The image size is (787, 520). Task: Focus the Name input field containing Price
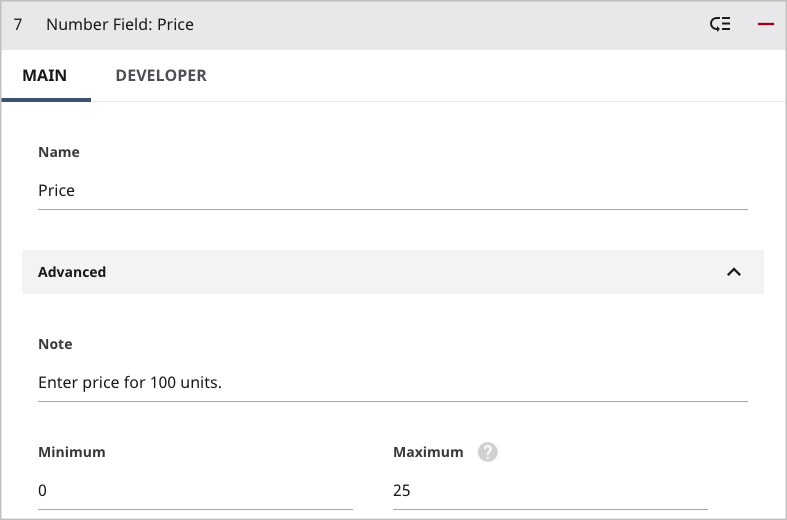[393, 191]
